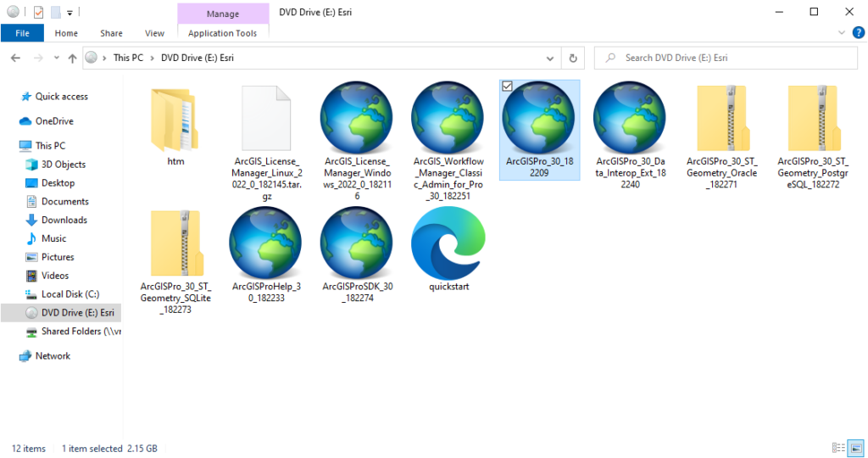Click htm folder name label

tap(175, 161)
